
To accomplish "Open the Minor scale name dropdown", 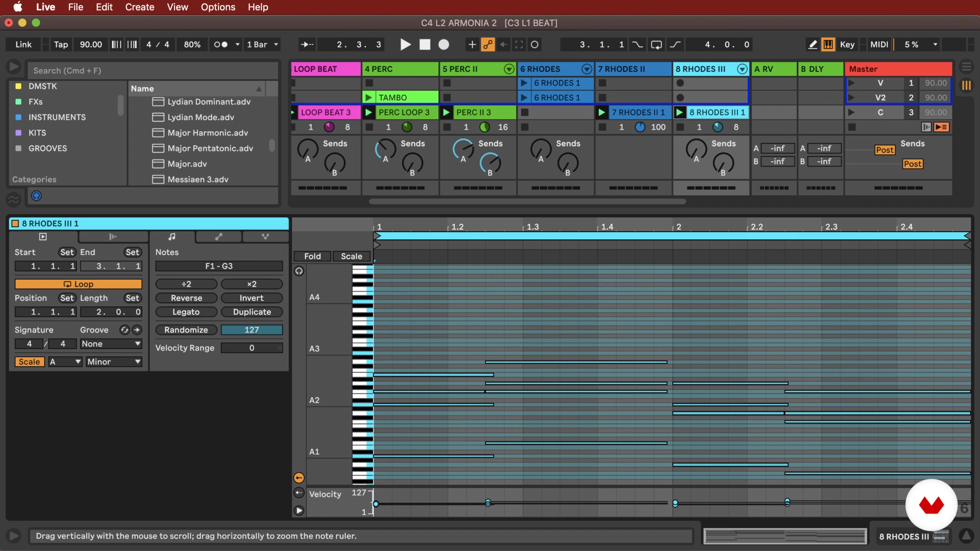I will tap(113, 362).
